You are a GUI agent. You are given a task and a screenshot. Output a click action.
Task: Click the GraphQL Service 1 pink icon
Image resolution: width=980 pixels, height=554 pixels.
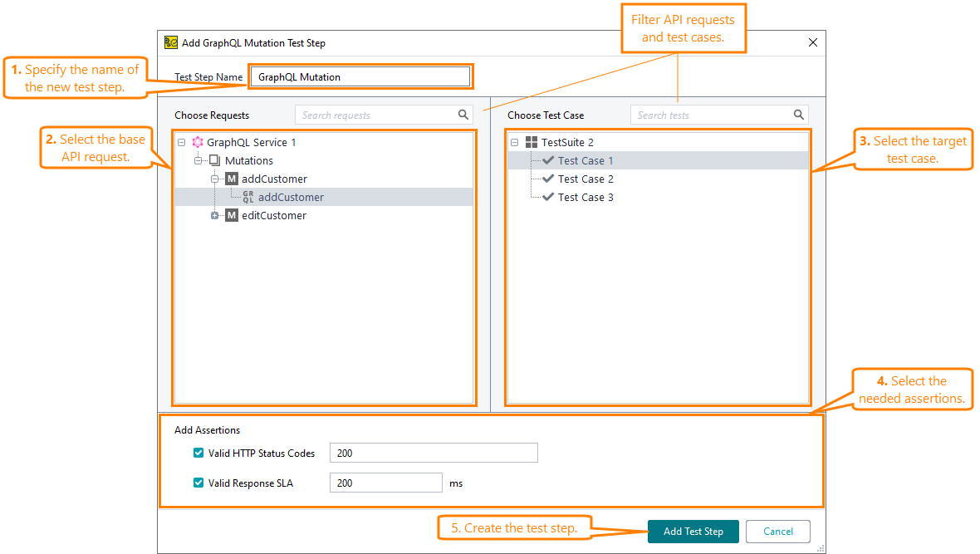tap(198, 142)
